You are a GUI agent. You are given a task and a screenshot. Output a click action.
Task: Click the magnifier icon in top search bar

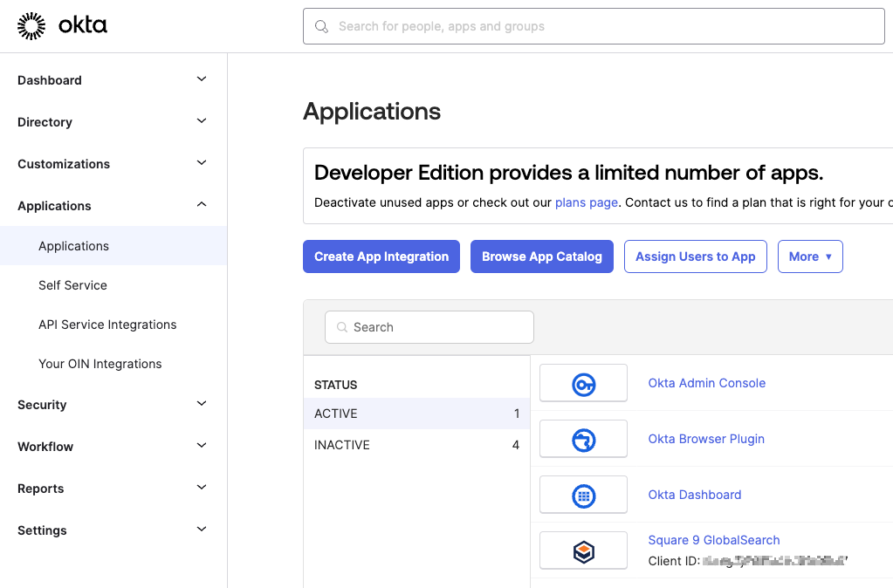[322, 27]
